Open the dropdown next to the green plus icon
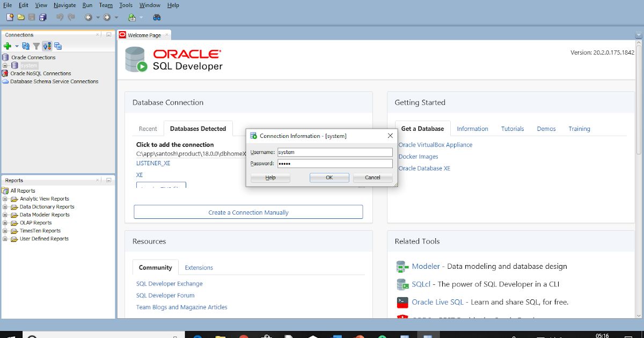 tap(16, 46)
